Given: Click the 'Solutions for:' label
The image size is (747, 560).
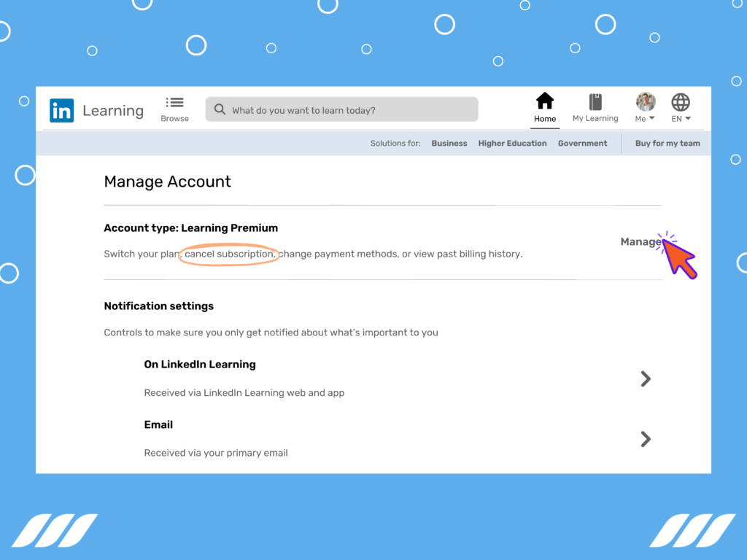Looking at the screenshot, I should click(x=395, y=144).
